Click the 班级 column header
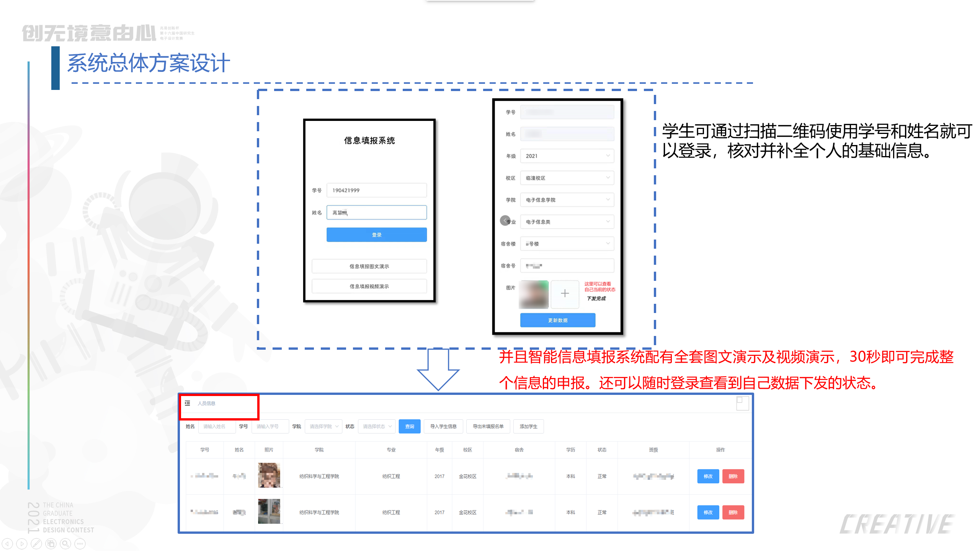980x551 pixels. [653, 450]
